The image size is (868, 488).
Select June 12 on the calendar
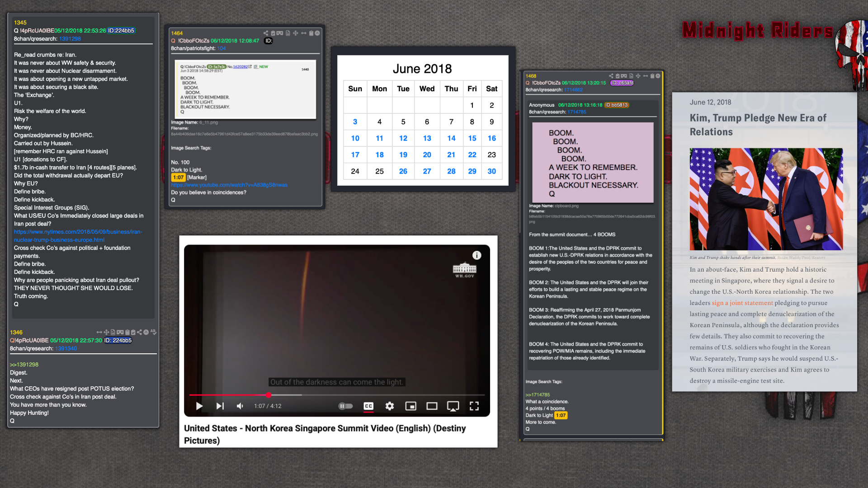[x=403, y=138]
